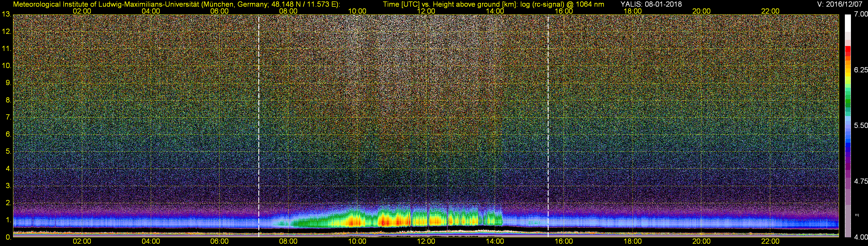Click the 13 km height axis label
This screenshot has width=868, height=246.
6,14
